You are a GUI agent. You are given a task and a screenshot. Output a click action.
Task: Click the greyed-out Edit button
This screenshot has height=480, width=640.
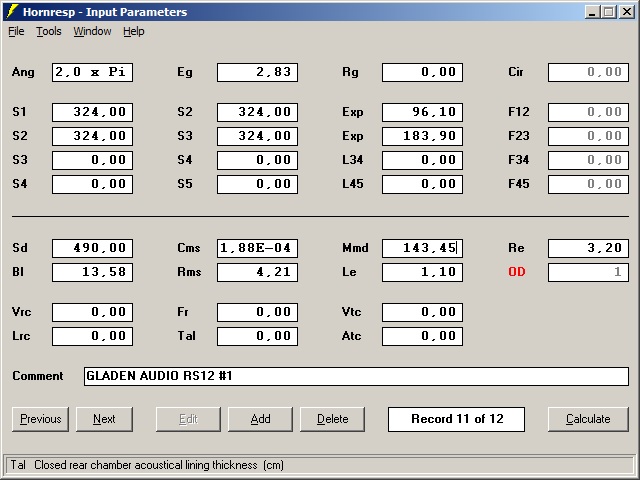(188, 419)
